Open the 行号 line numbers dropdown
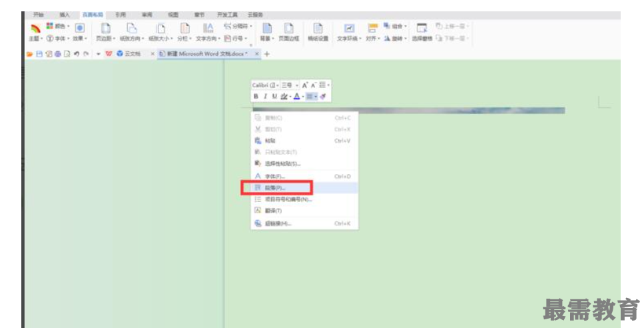644x336 pixels. 236,38
